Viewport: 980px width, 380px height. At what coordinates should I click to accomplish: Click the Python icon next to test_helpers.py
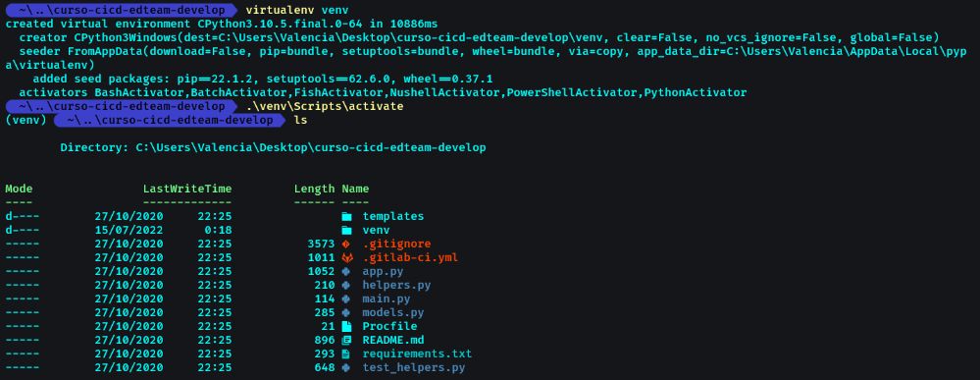(x=346, y=368)
